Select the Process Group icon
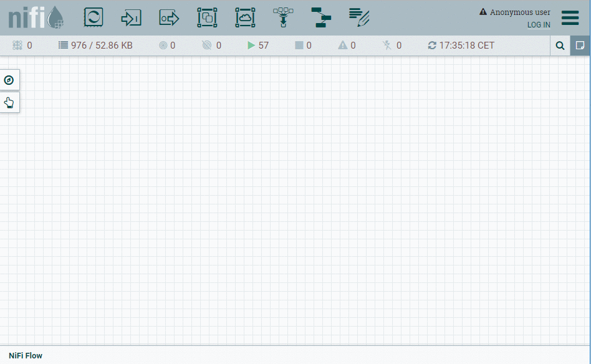This screenshot has width=591, height=364. [x=207, y=18]
